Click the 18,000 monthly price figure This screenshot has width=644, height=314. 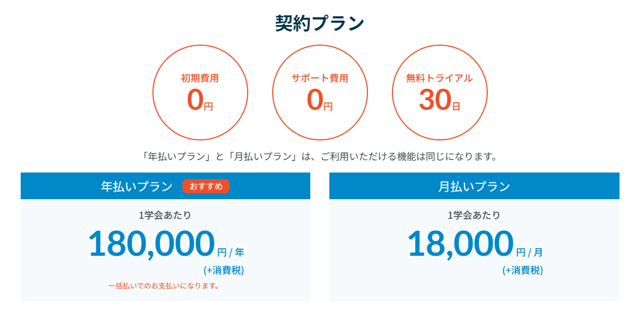click(461, 244)
